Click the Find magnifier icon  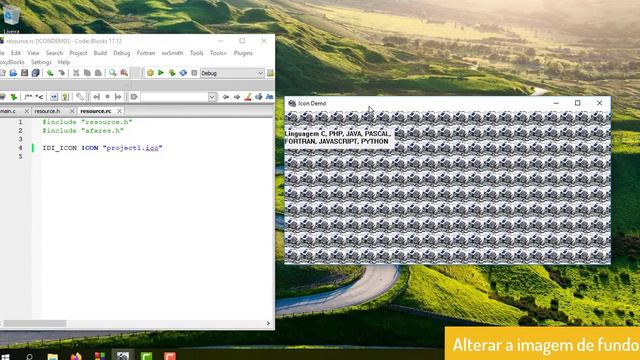113,73
